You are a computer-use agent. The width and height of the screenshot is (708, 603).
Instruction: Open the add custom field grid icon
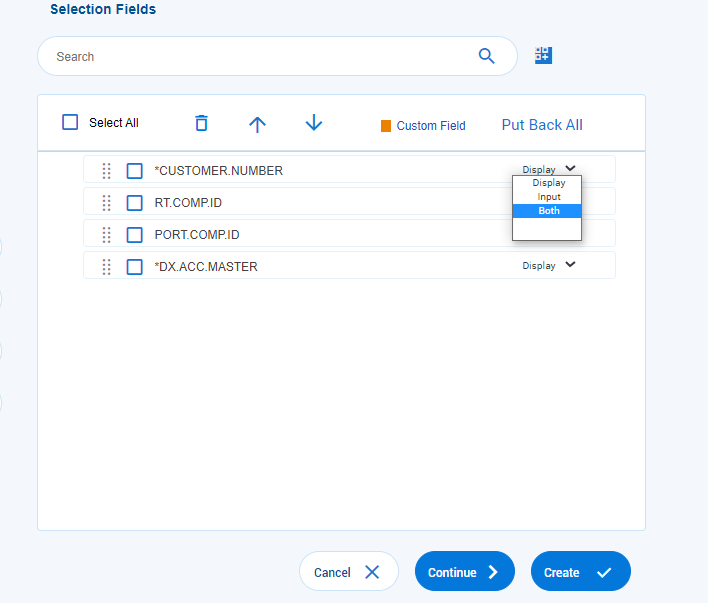click(543, 55)
